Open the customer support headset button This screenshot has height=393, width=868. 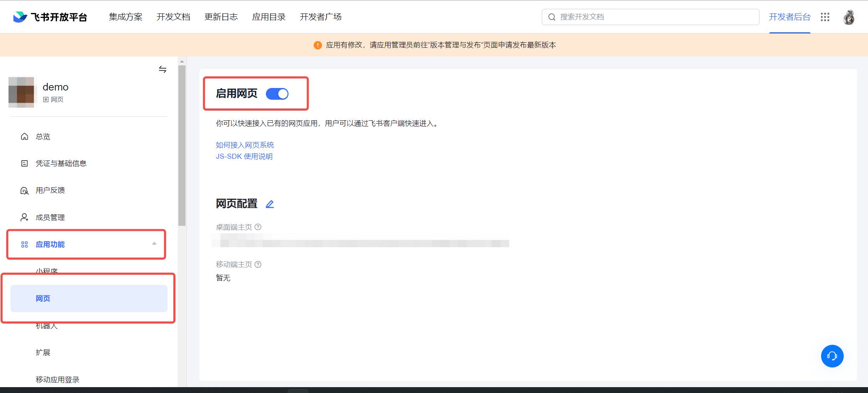point(832,356)
